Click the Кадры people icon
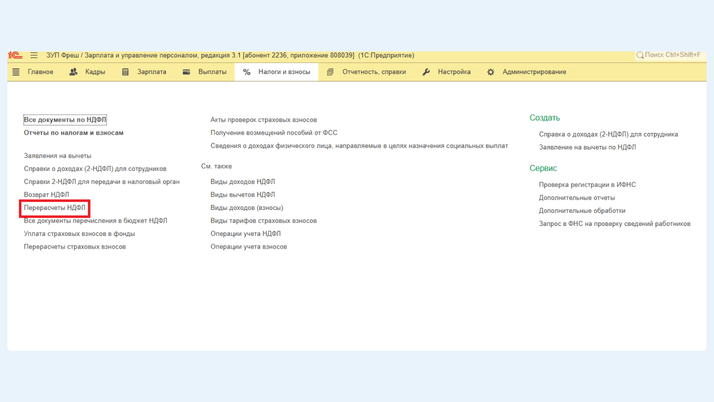 coord(73,72)
